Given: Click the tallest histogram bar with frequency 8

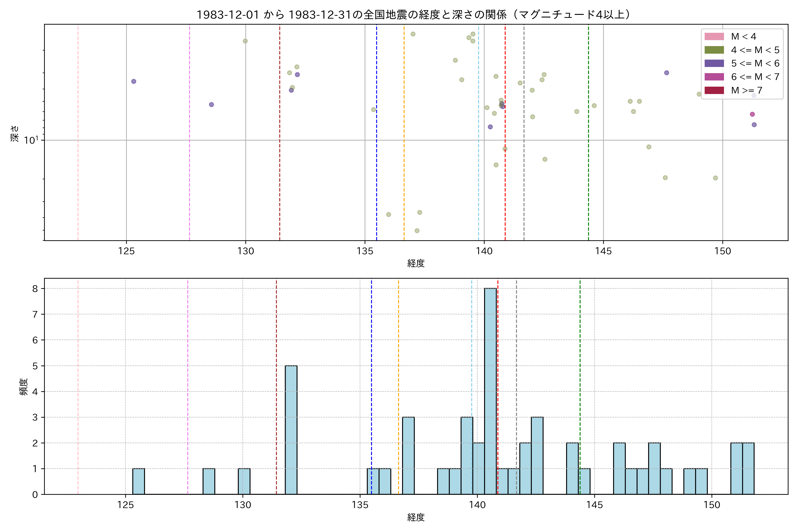Looking at the screenshot, I should tap(490, 391).
